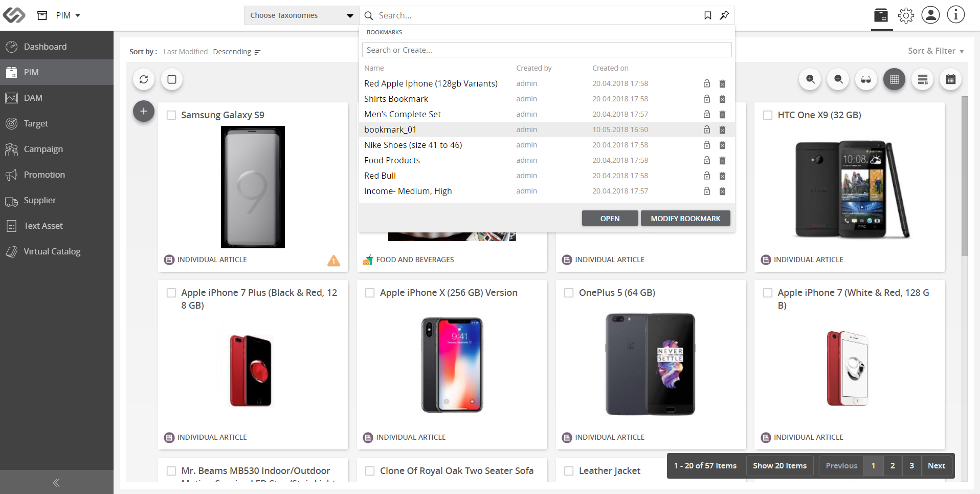
Task: Go to the Next page
Action: (x=937, y=466)
